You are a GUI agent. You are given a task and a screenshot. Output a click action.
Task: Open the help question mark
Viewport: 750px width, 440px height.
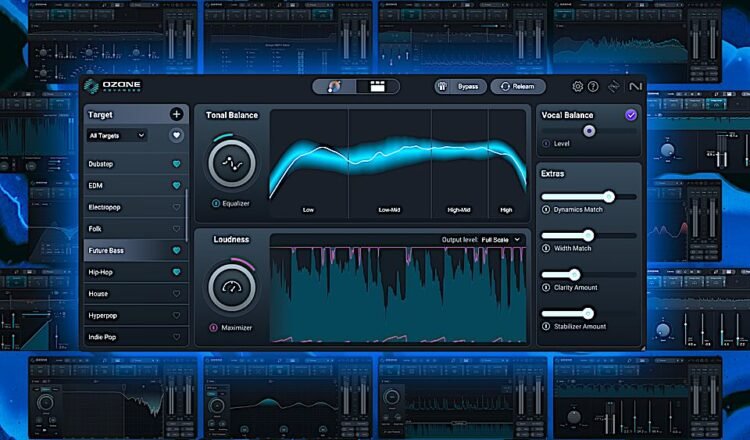(593, 87)
